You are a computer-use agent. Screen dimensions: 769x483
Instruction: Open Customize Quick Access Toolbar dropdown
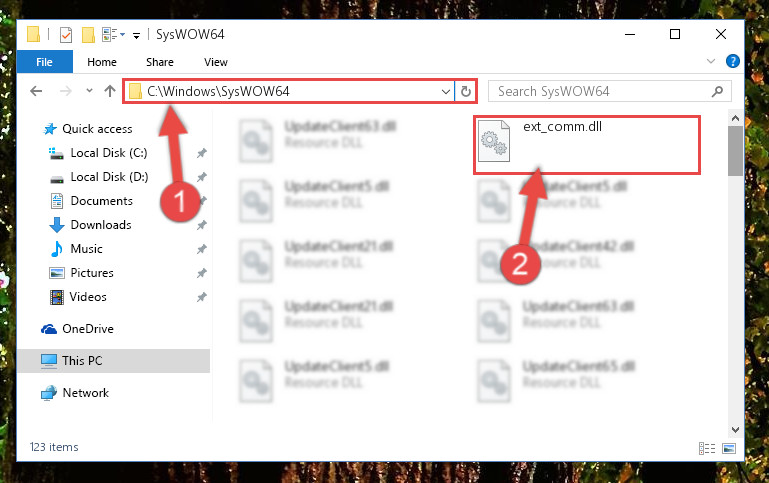pyautogui.click(x=136, y=35)
